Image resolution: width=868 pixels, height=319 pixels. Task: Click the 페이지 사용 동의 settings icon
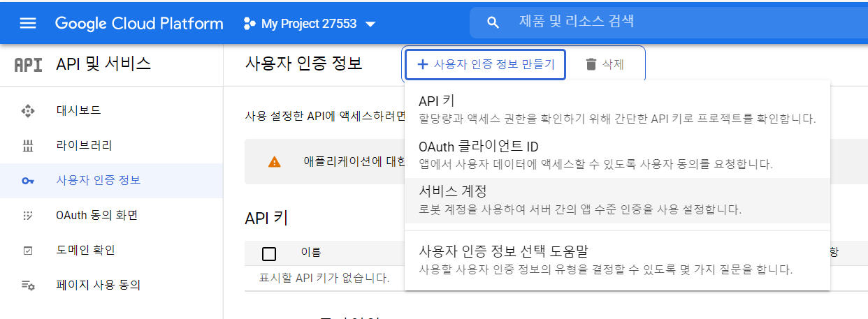click(28, 285)
